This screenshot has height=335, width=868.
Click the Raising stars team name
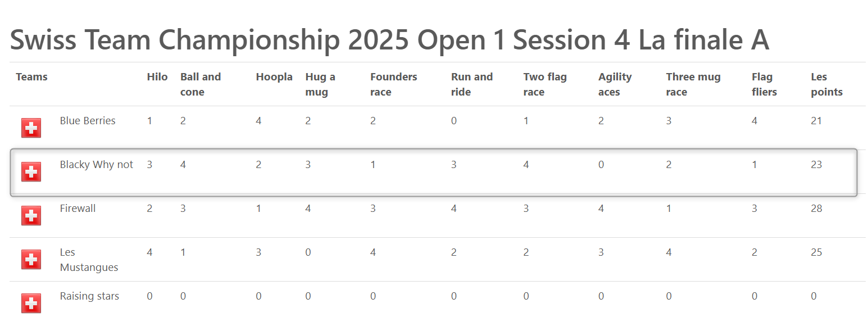(89, 296)
